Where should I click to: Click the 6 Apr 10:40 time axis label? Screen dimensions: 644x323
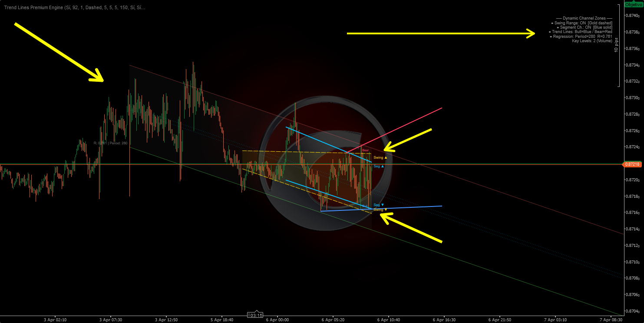[388, 320]
